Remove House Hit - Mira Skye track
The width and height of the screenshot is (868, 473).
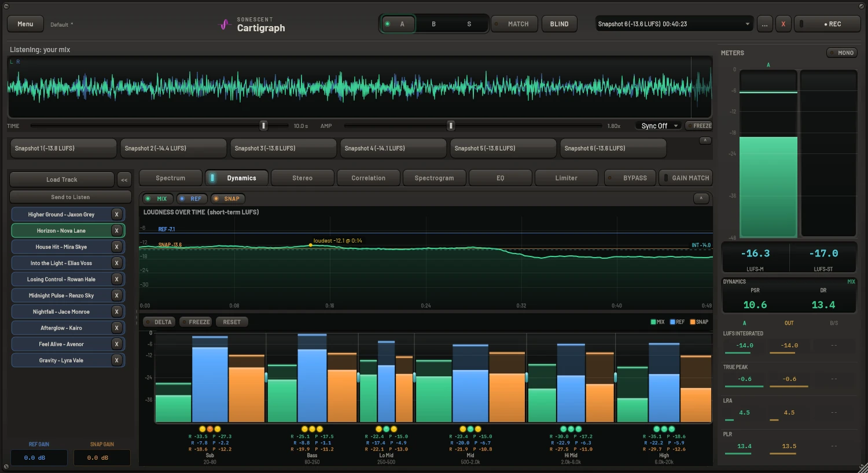[x=116, y=247]
